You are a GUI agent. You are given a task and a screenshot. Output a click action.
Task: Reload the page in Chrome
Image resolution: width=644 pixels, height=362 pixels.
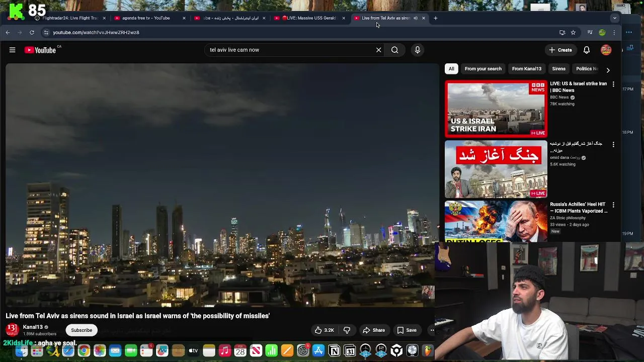(x=32, y=32)
